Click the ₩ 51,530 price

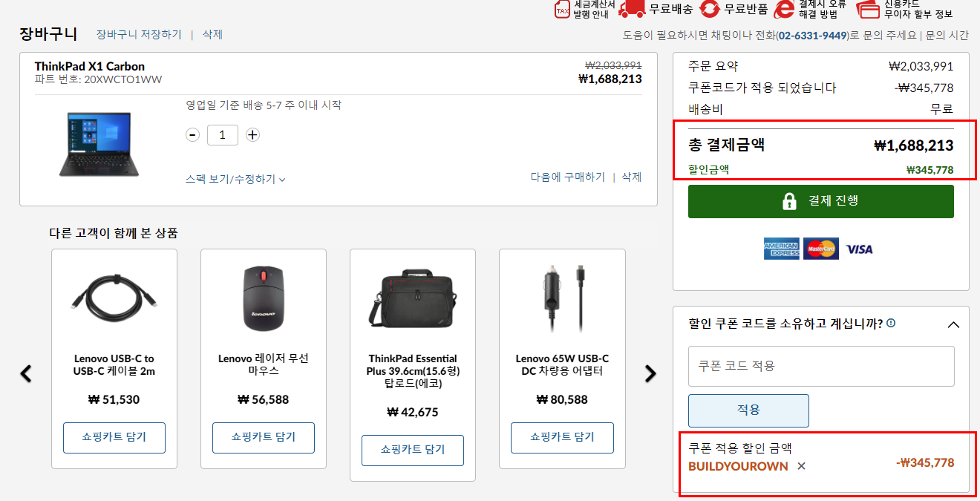[x=114, y=399]
